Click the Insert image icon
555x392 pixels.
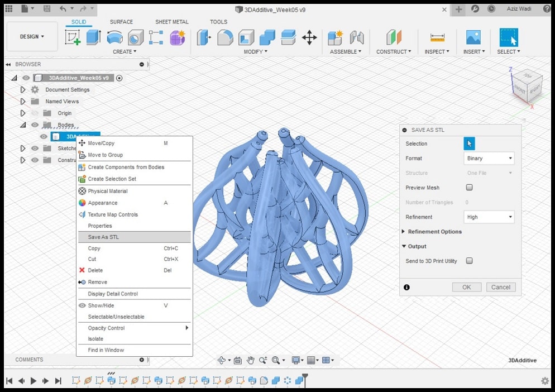point(473,37)
